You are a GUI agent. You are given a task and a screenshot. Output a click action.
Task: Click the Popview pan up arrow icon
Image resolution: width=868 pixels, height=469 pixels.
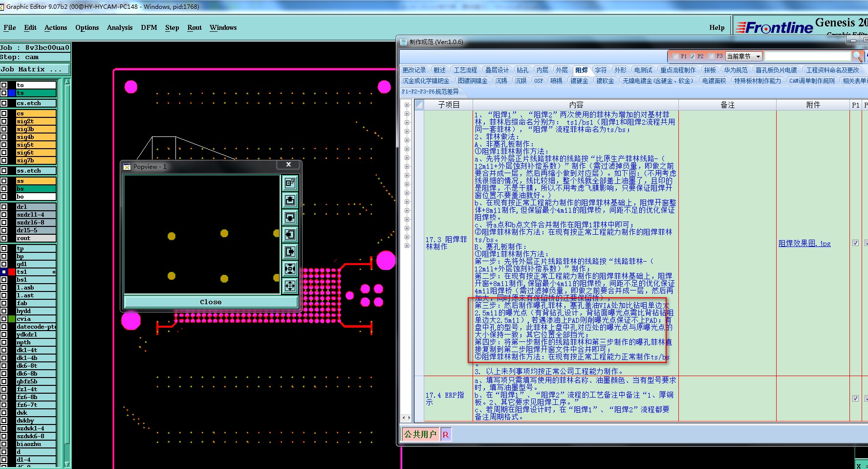[290, 200]
